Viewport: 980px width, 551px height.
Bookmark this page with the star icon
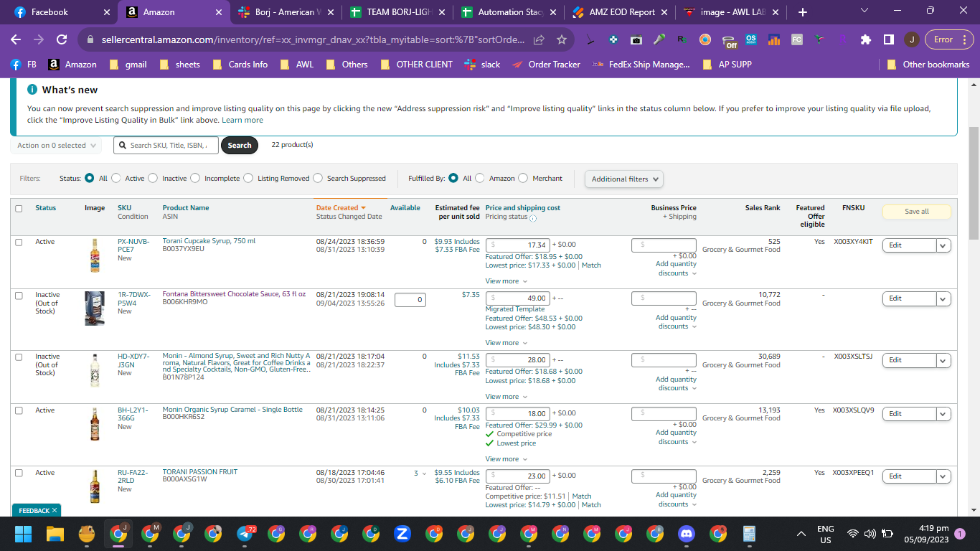coord(562,39)
